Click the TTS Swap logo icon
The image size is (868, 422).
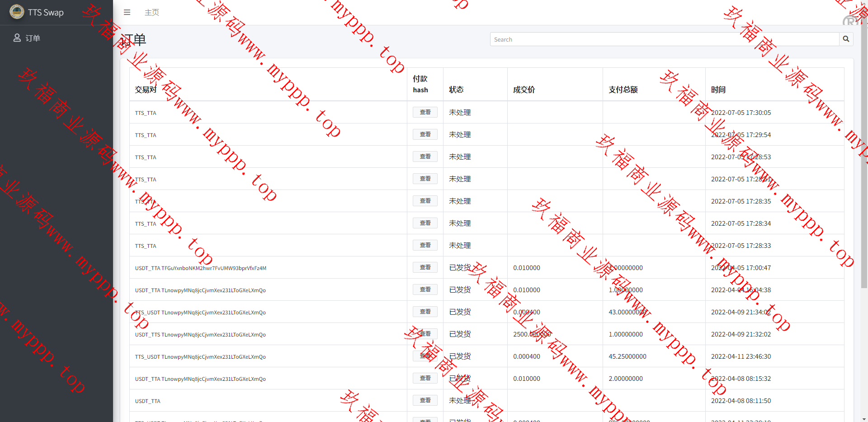click(17, 12)
